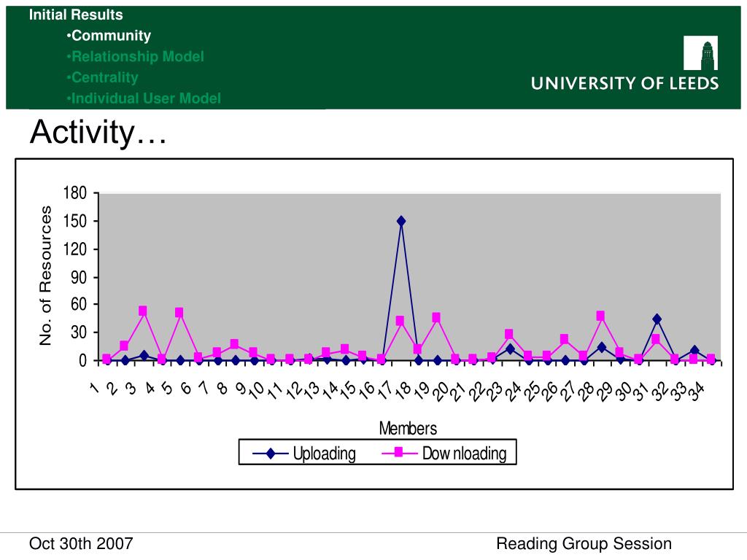
Task: Click the y-axis value 0
Action: 83,361
